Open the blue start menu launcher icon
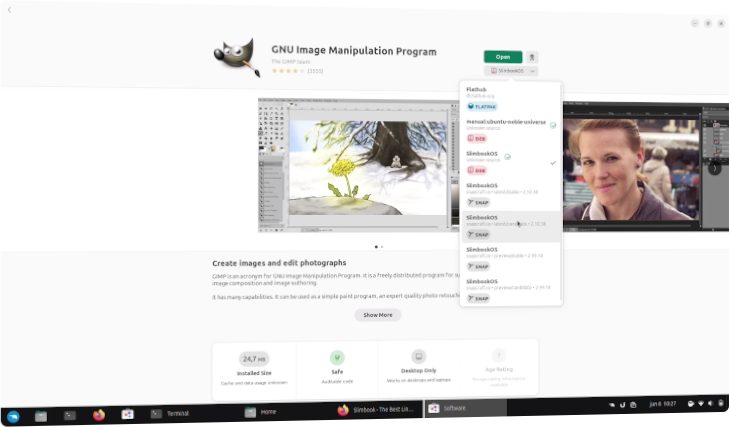The height and width of the screenshot is (427, 729). (x=13, y=416)
